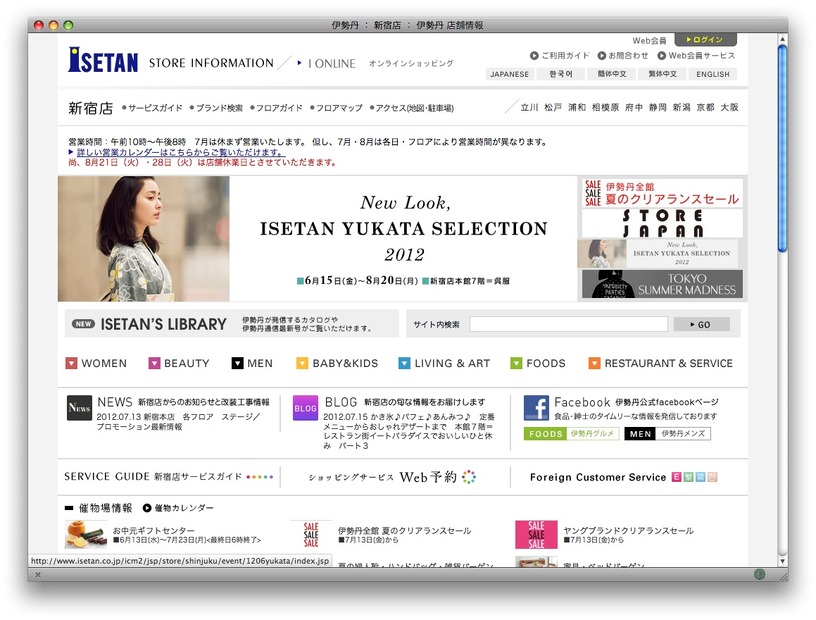Select the 繁体中文 language tab
Viewport: 816px width, 620px height.
click(x=662, y=74)
